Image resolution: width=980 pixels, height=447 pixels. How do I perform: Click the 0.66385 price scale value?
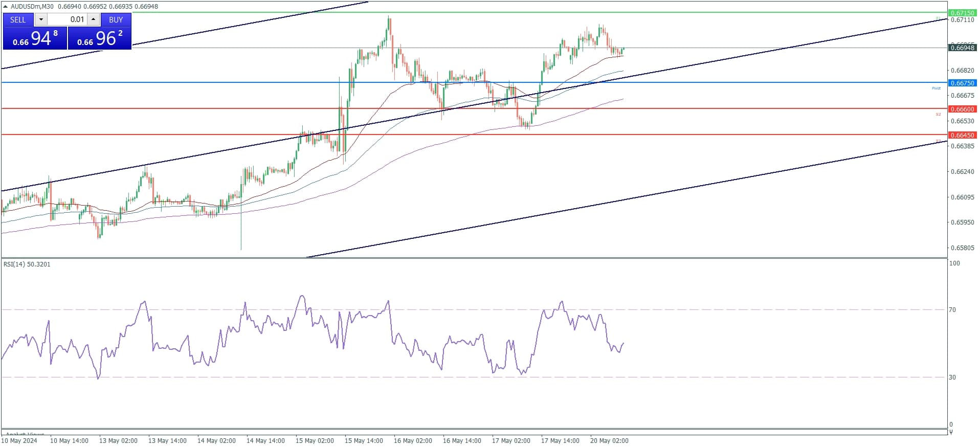[x=962, y=146]
